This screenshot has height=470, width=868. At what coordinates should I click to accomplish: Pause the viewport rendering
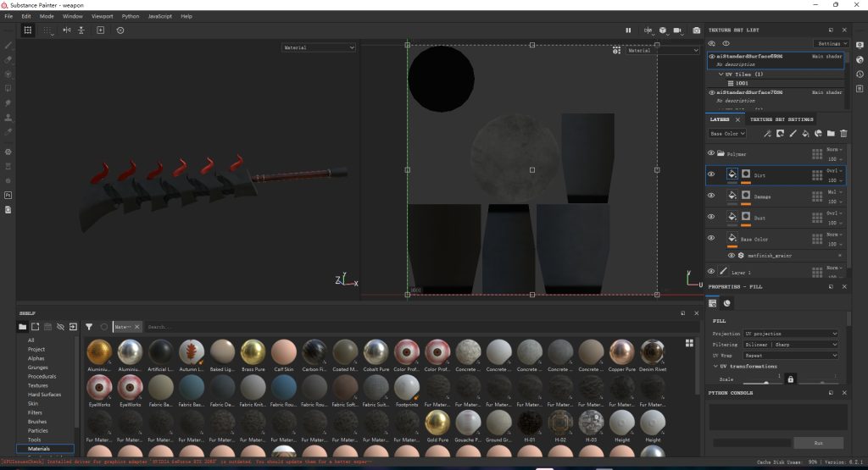click(x=628, y=30)
